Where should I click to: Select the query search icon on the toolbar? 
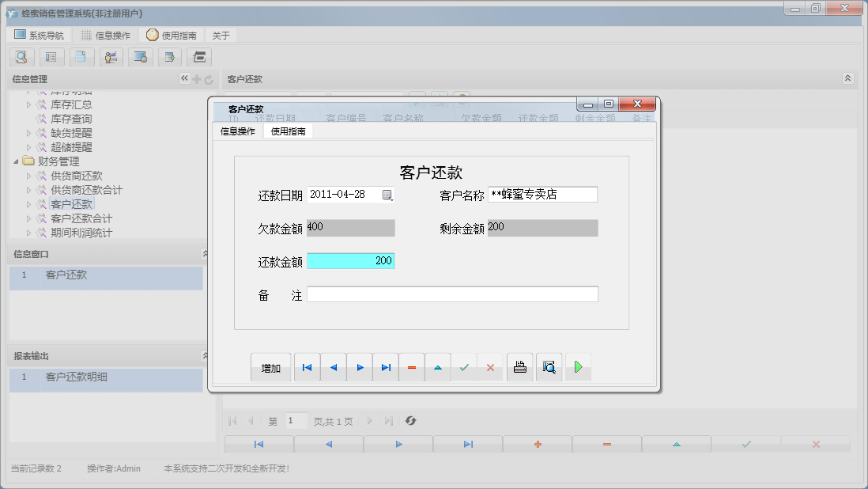point(21,57)
